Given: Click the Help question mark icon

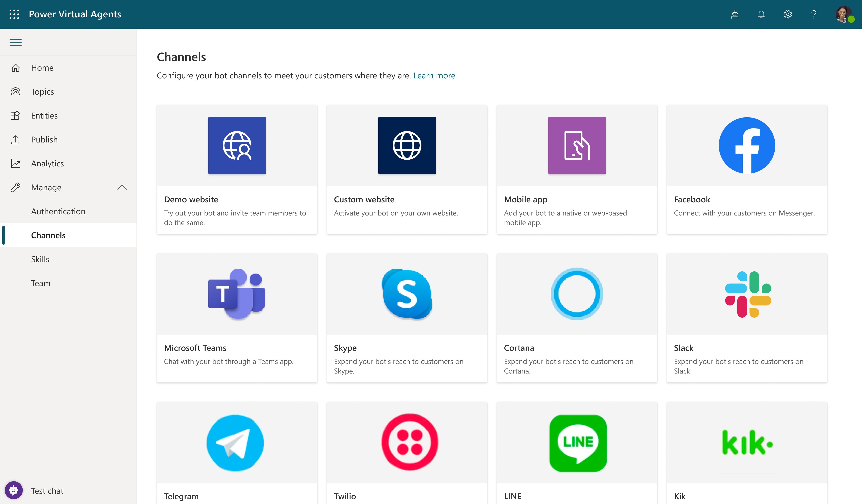Looking at the screenshot, I should (x=814, y=14).
